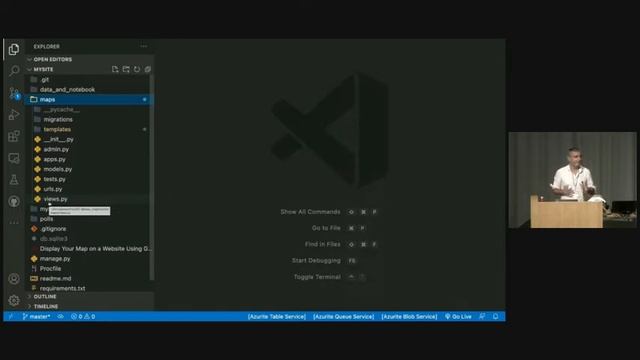The image size is (640, 360).
Task: Open the Extensions view icon
Action: [14, 136]
